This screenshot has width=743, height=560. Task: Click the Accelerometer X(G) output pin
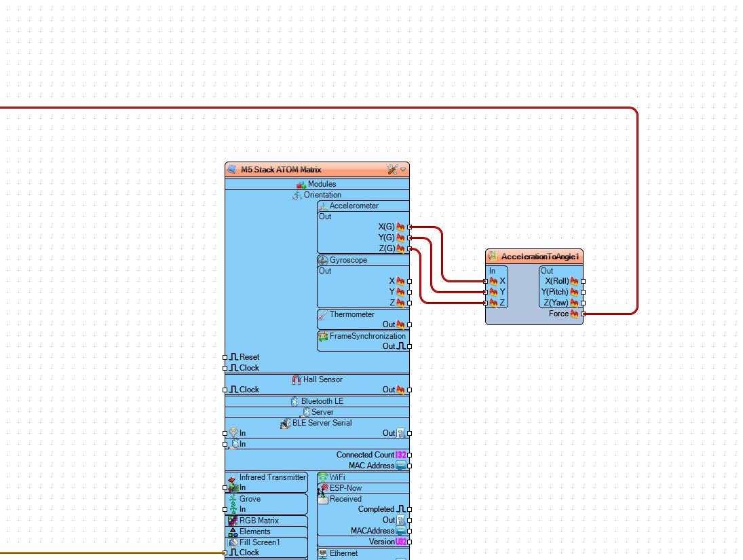point(410,227)
